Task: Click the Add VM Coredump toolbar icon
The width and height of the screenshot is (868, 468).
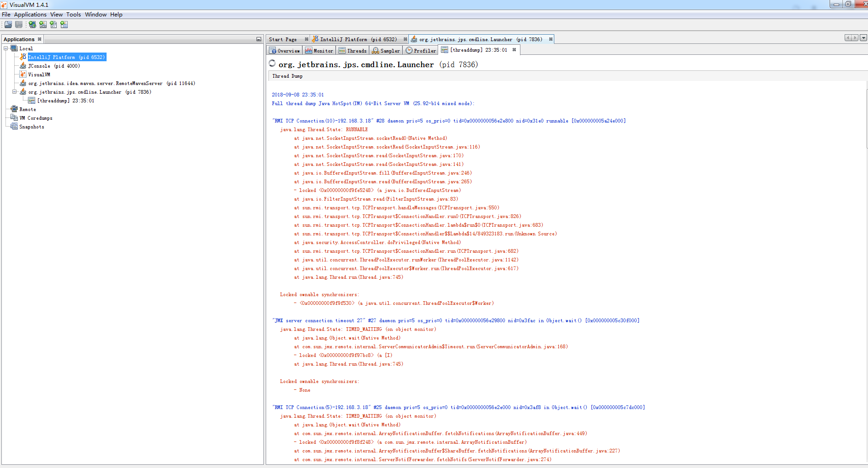Action: (54, 25)
